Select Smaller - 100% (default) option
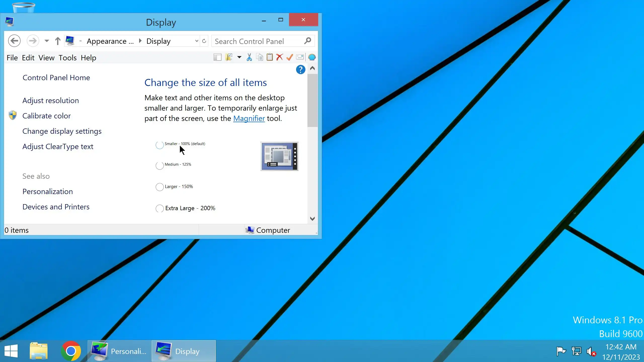This screenshot has width=644, height=362. click(x=159, y=145)
